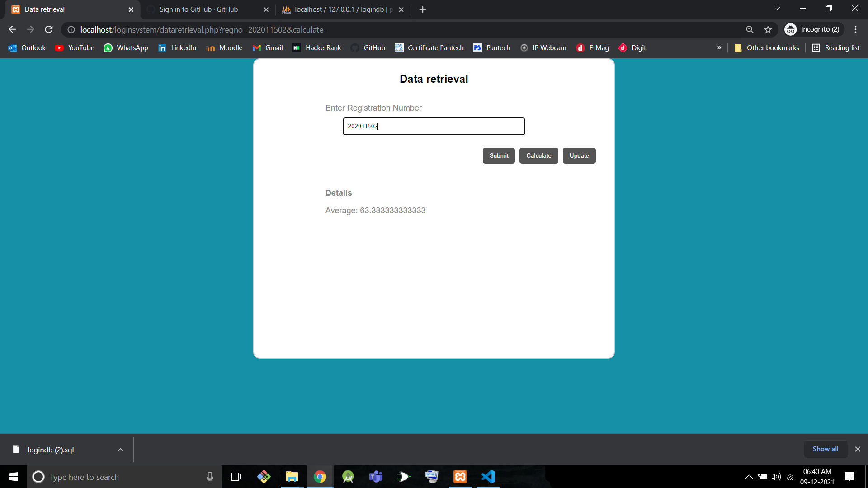Open XAMPP from the taskbar

pos(460,477)
